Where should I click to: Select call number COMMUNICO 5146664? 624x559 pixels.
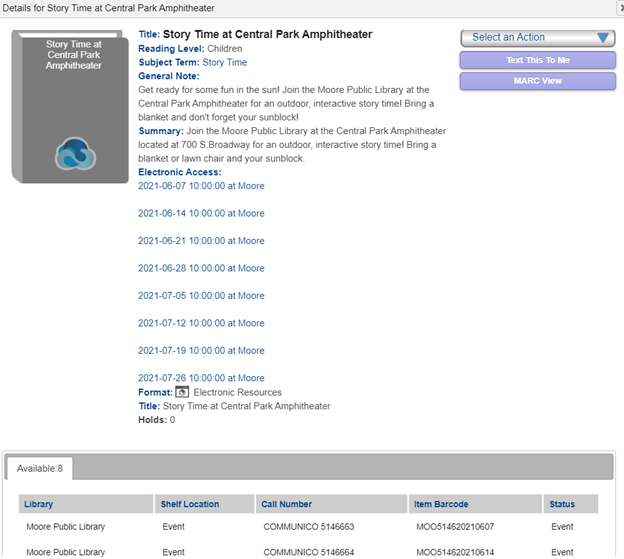[x=309, y=552]
